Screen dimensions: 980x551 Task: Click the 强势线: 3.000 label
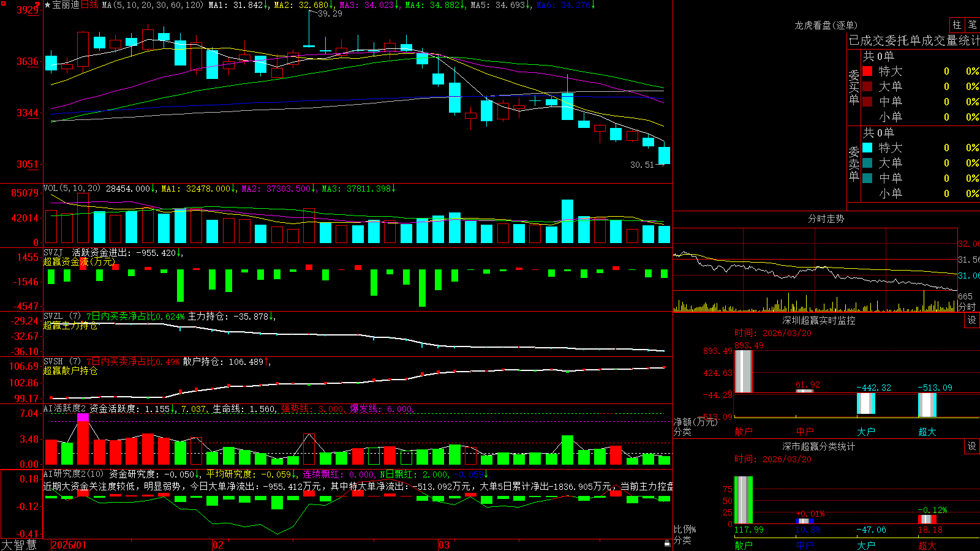[x=312, y=408]
